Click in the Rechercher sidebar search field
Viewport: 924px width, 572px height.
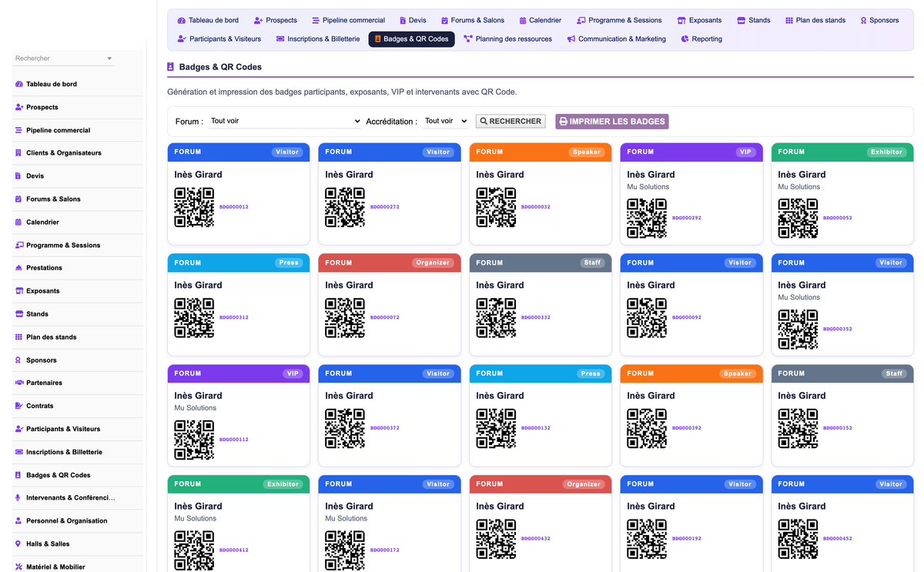tap(58, 59)
